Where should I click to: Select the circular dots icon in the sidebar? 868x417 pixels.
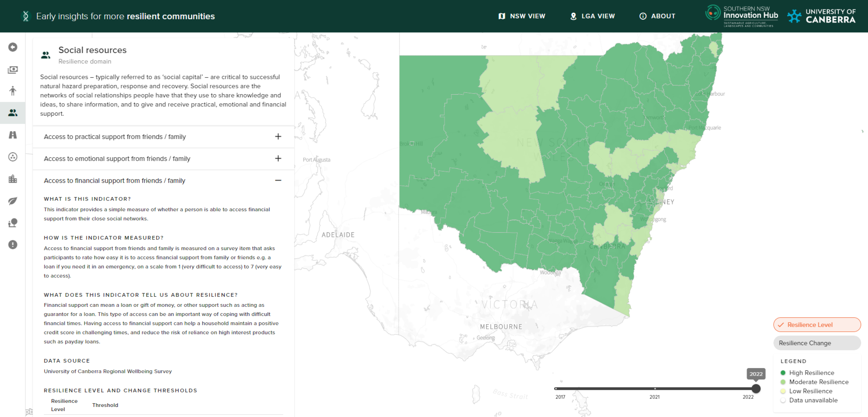[13, 157]
